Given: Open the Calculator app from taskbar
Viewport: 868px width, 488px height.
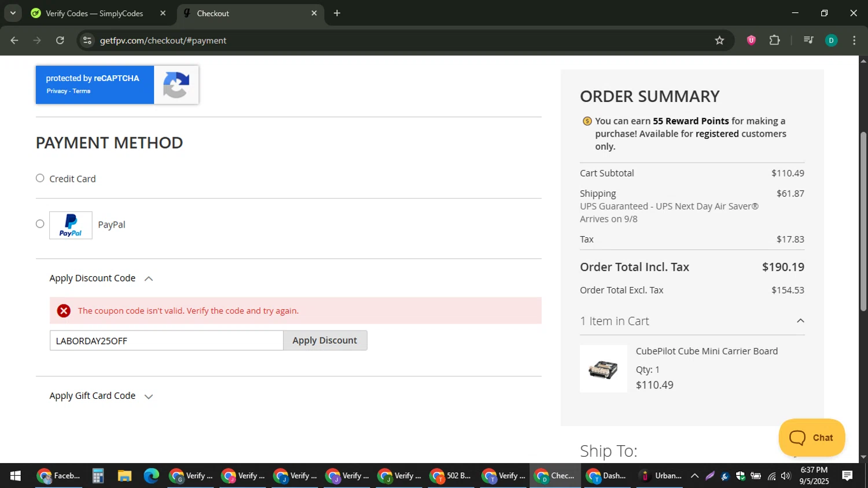Looking at the screenshot, I should (x=98, y=476).
